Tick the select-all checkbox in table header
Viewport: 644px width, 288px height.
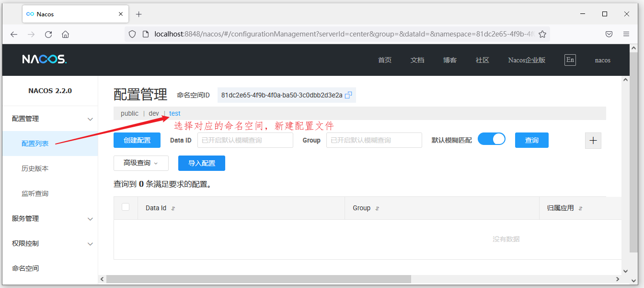pos(126,207)
